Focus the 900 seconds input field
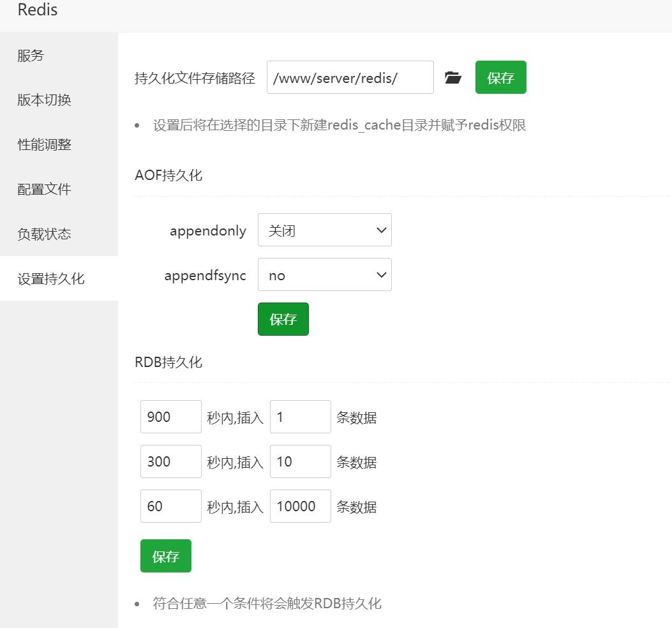672x628 pixels. 170,417
